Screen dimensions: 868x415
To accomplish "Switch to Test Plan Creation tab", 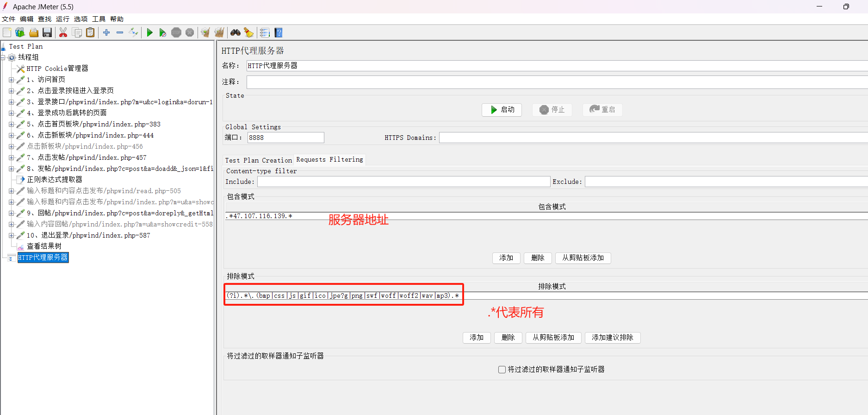I will click(258, 160).
